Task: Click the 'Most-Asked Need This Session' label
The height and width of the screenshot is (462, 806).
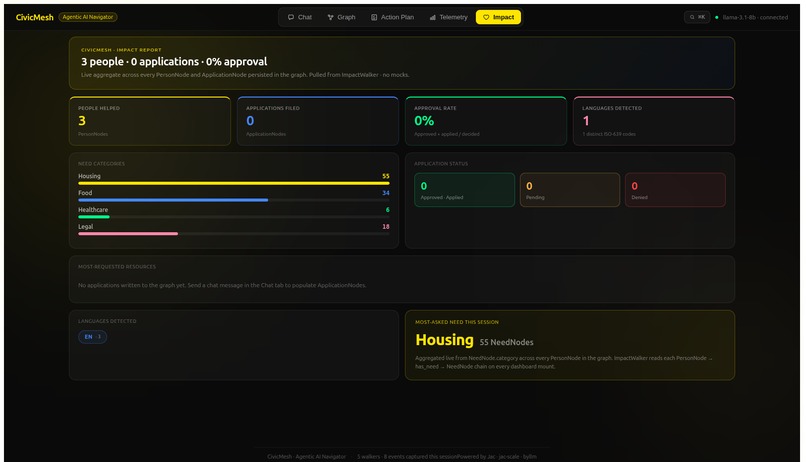Action: click(x=457, y=322)
